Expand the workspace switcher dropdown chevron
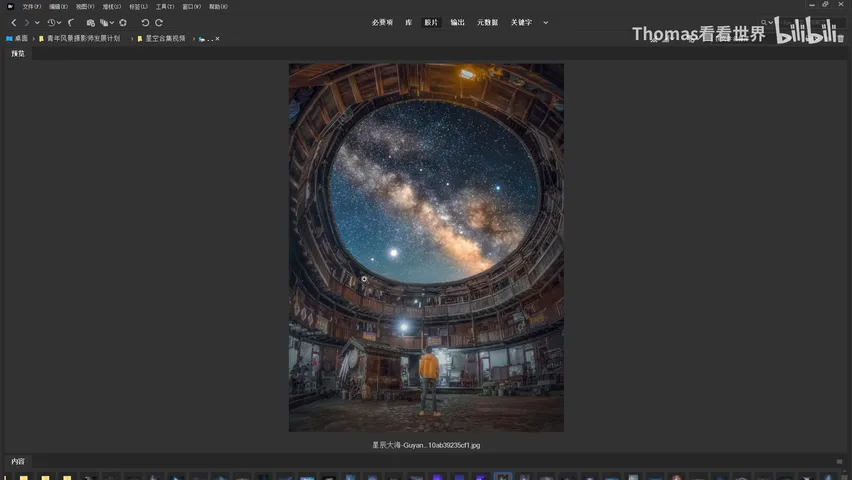This screenshot has width=852, height=480. (x=546, y=23)
